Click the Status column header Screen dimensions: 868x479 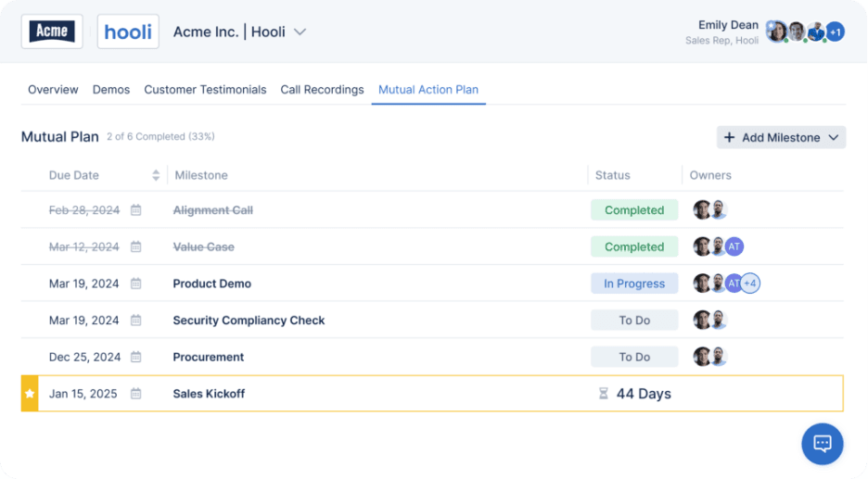pyautogui.click(x=612, y=175)
